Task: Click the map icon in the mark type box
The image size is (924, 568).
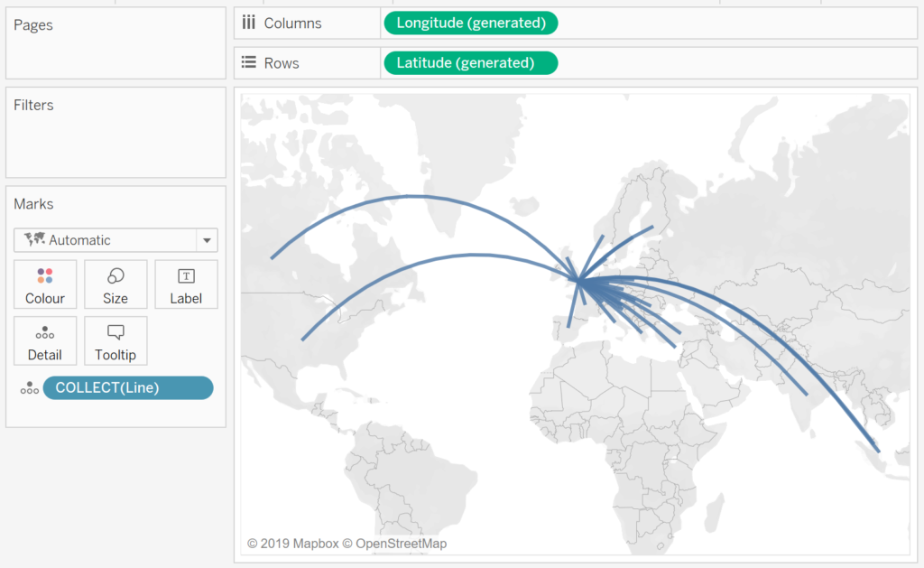Action: [x=34, y=239]
